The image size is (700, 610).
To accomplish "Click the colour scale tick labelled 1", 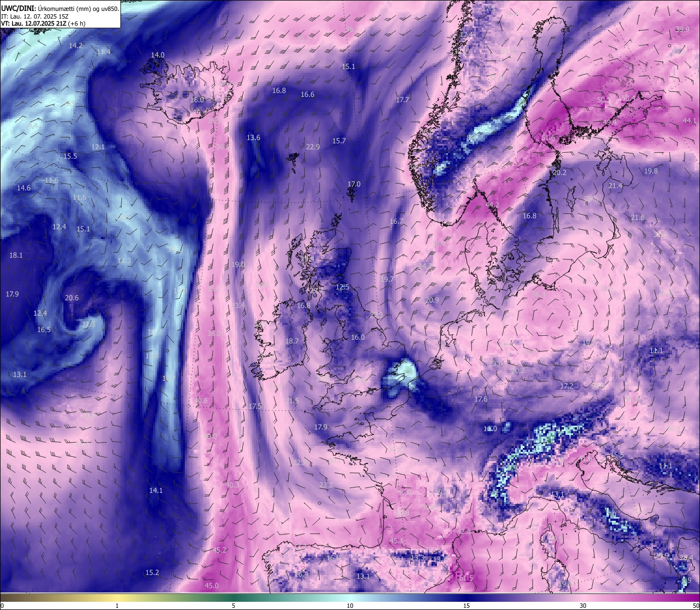I will point(117,606).
